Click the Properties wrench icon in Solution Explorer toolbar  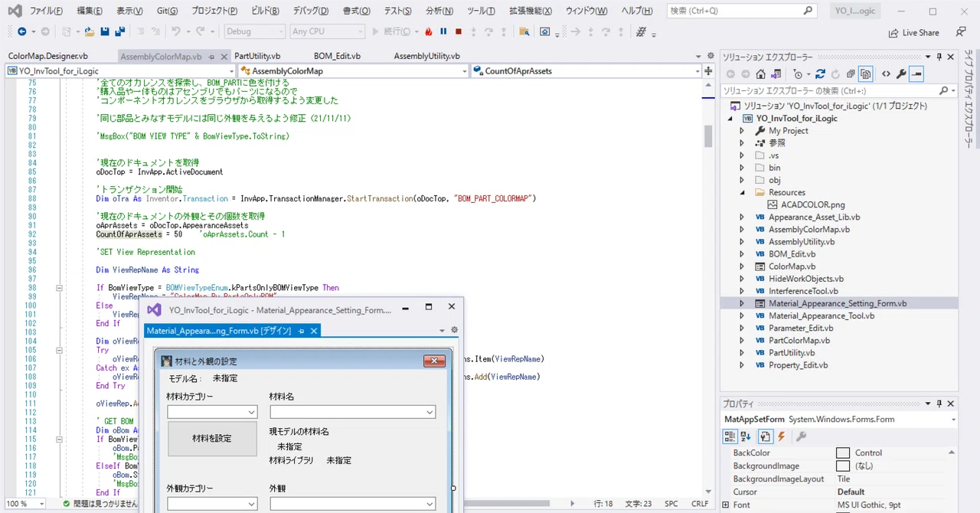901,74
